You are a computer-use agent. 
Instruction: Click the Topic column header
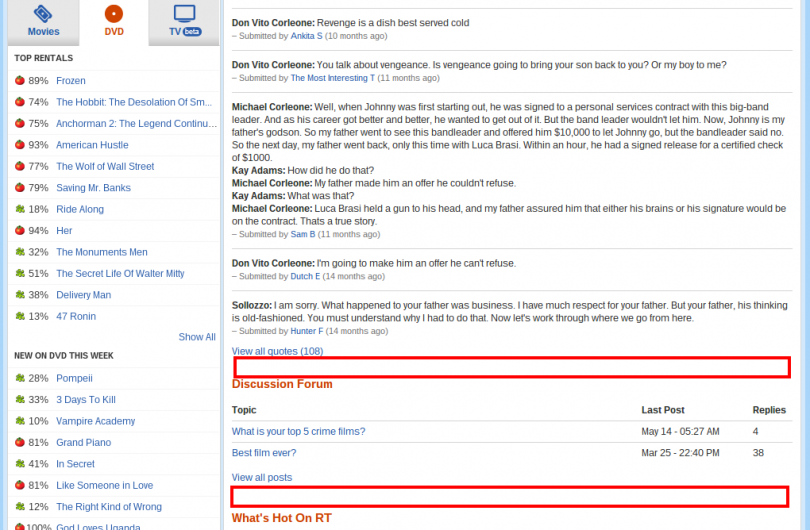(244, 410)
